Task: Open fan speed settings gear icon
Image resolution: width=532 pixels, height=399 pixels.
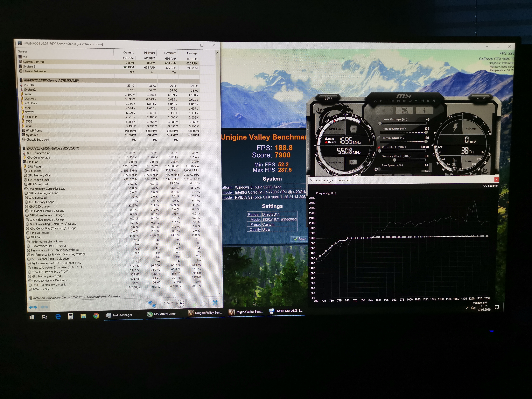Action: point(376,169)
